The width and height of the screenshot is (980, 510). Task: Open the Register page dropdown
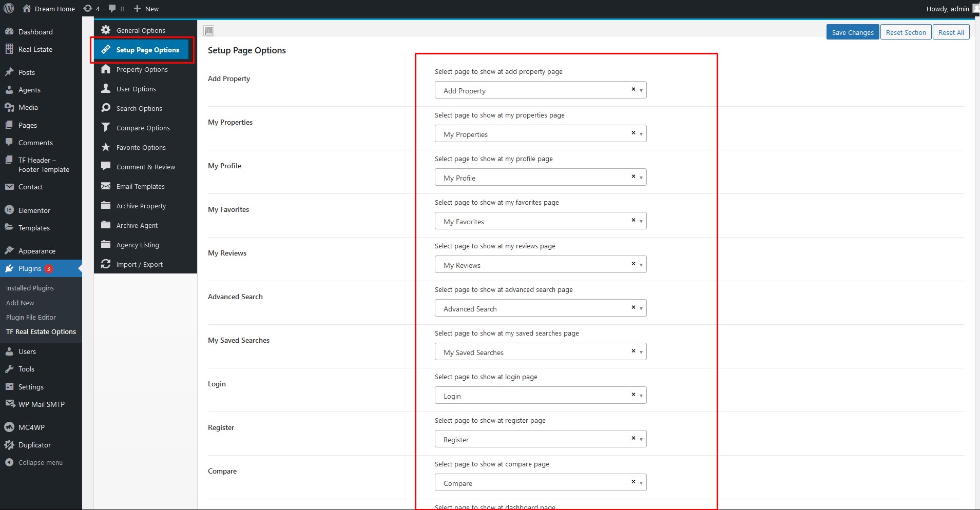(x=541, y=439)
